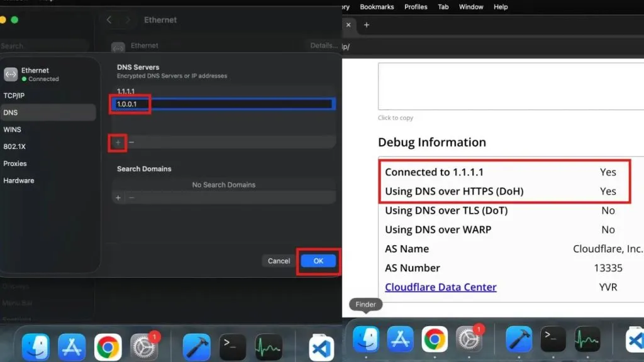644x362 pixels.
Task: Open the Bookmarks menu
Action: pos(377,7)
